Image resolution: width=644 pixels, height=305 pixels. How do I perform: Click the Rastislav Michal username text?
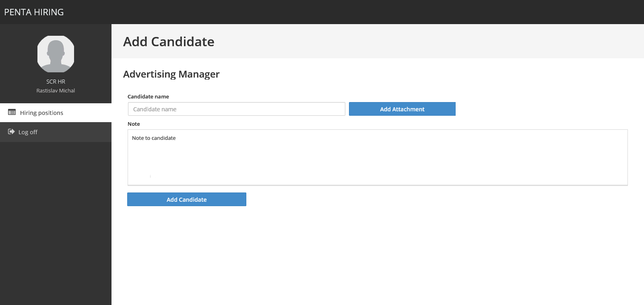click(56, 91)
